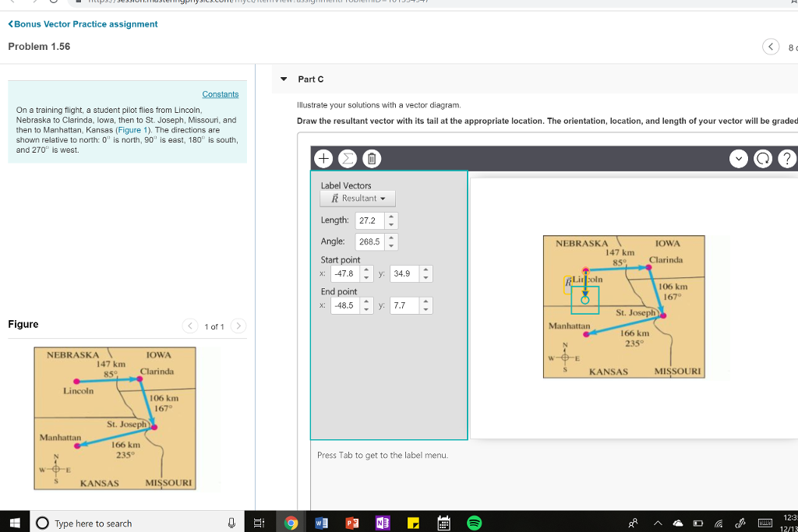Click the vector sum sigma icon

(347, 159)
